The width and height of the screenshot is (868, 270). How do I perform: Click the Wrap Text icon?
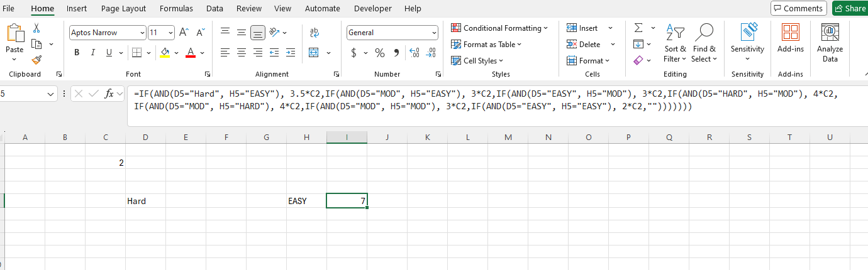[x=314, y=32]
